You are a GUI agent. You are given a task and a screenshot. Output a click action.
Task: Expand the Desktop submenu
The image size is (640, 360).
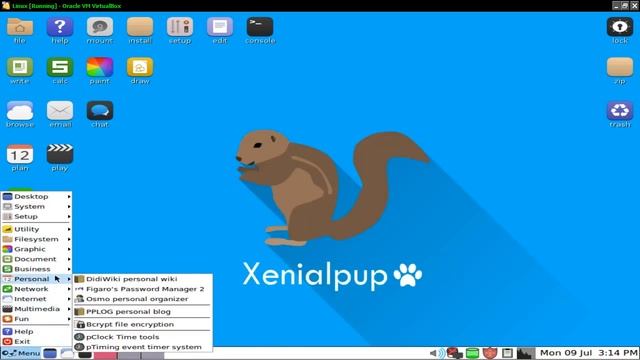[36, 196]
